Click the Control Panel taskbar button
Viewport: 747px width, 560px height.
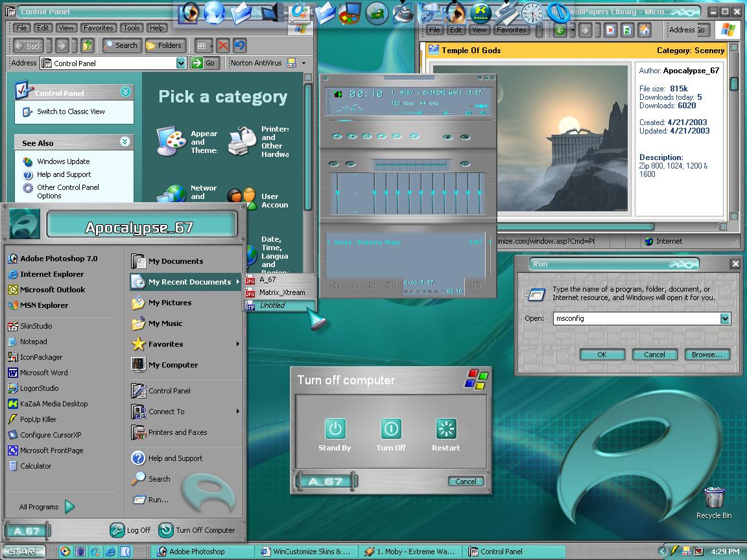(x=515, y=552)
